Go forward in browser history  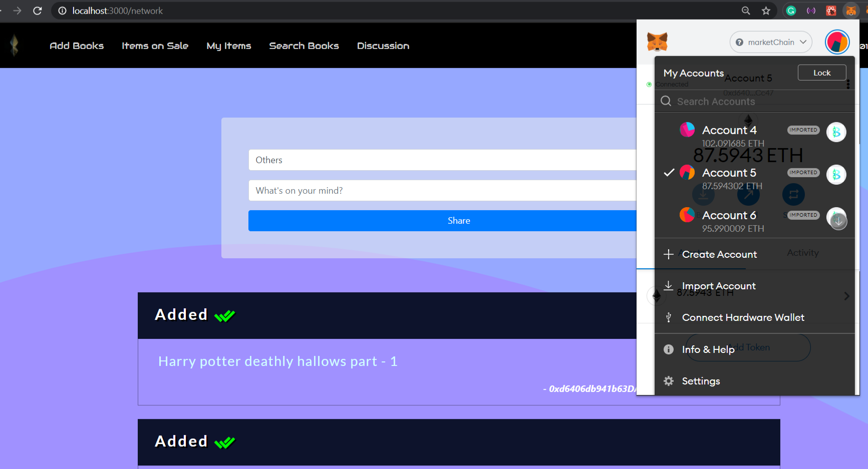(17, 11)
